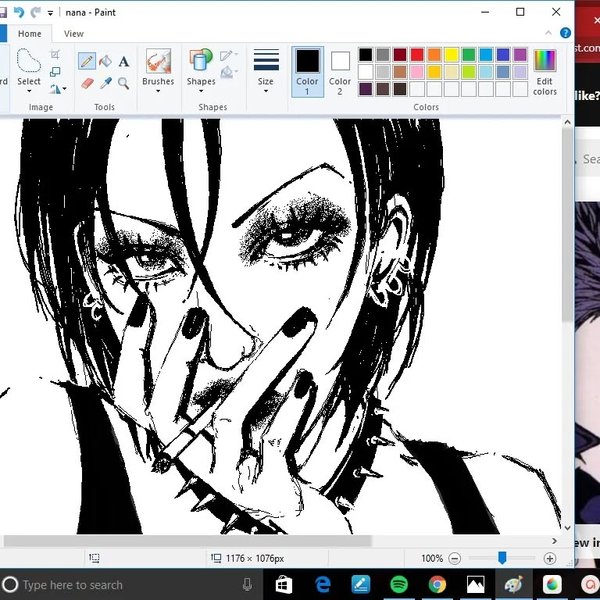Screen dimensions: 600x600
Task: Select the Pencil tool
Action: click(x=87, y=62)
